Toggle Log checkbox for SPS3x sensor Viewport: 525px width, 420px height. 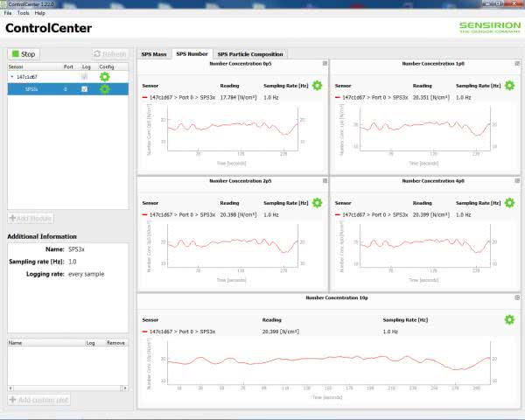[85, 89]
